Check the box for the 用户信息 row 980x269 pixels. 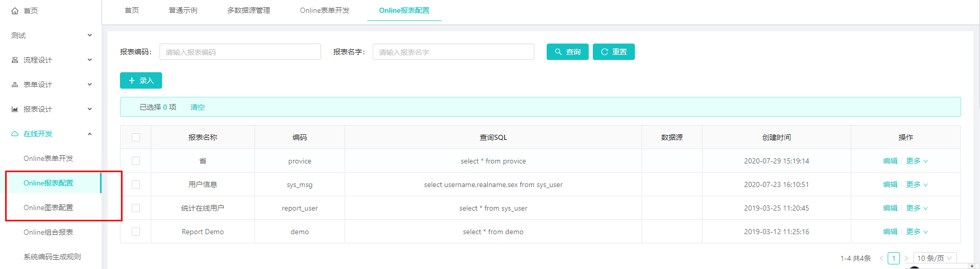pos(136,184)
